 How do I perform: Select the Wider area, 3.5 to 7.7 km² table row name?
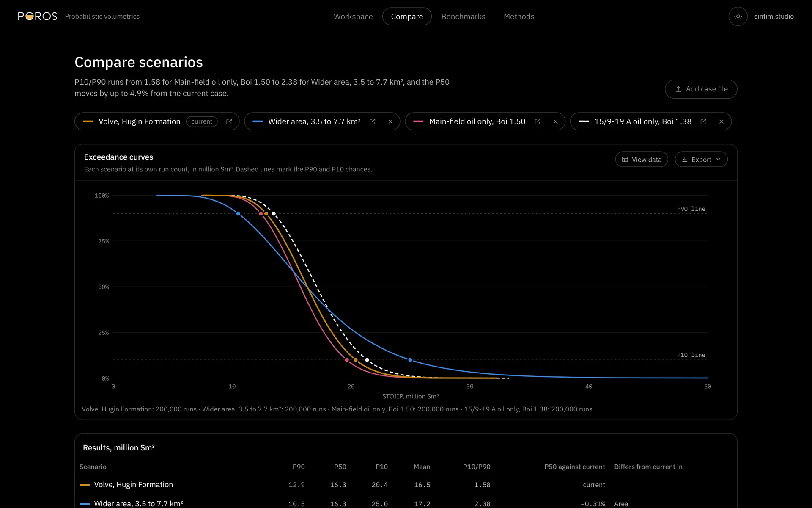click(139, 504)
